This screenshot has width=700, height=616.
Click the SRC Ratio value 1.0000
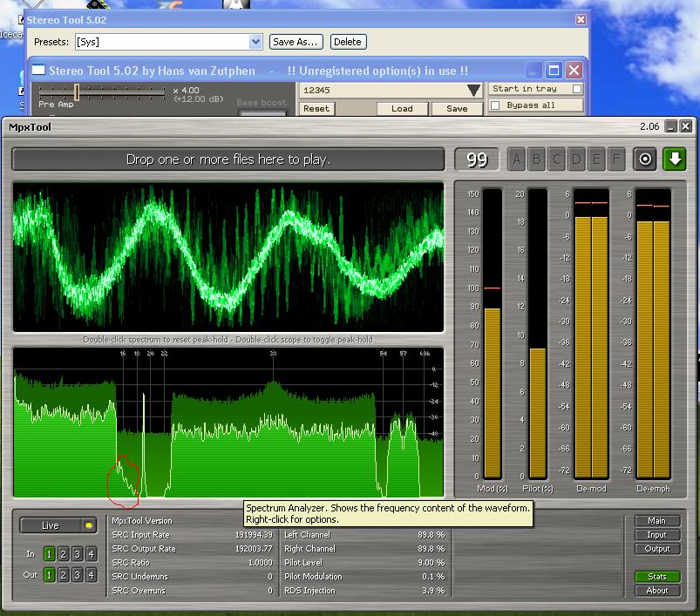[x=261, y=563]
